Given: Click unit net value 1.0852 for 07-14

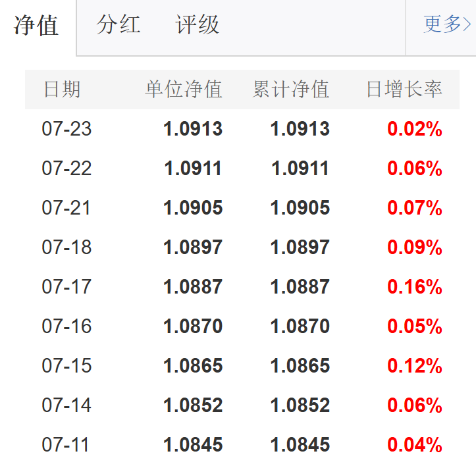Looking at the screenshot, I should 193,405.
